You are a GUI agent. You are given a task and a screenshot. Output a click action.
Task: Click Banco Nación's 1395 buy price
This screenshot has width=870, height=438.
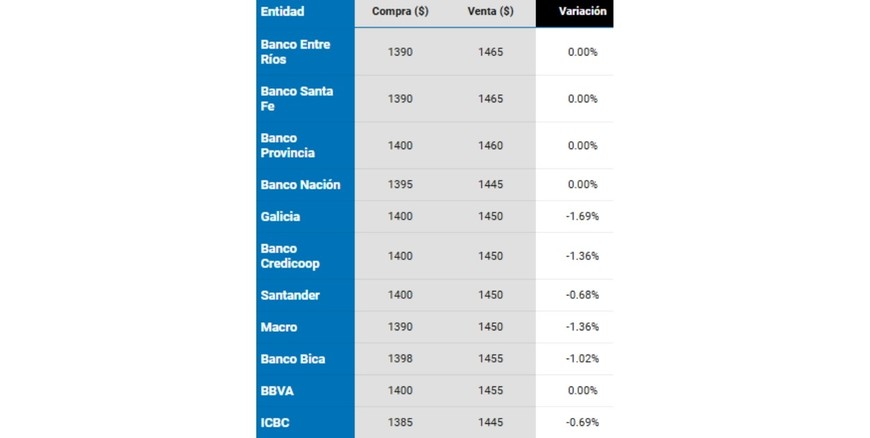tap(400, 185)
